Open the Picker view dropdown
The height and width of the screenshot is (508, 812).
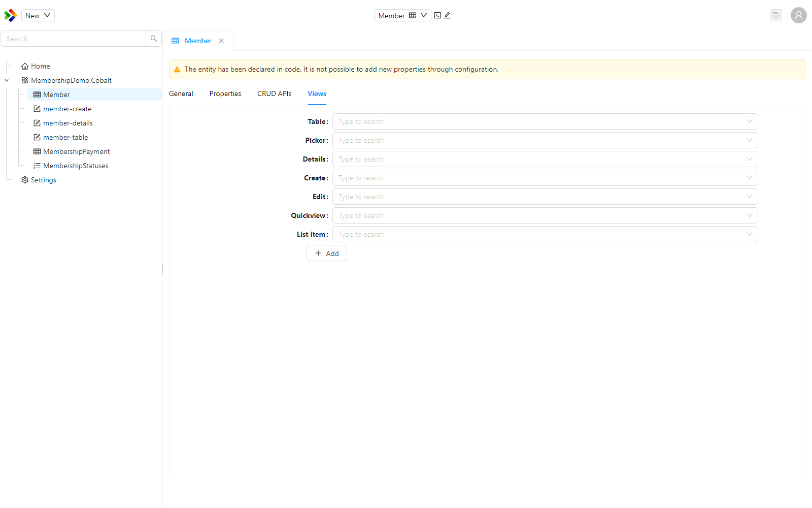point(545,140)
